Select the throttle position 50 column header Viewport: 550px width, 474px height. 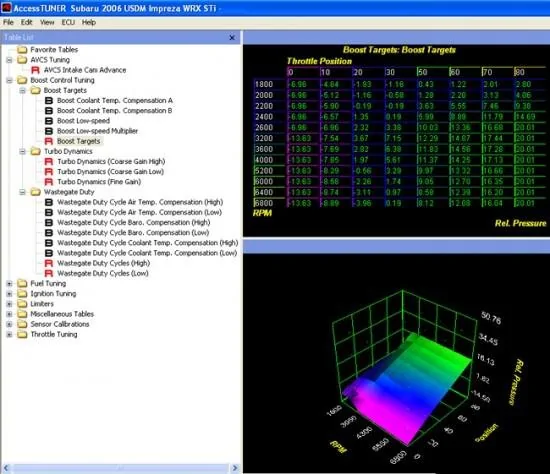pos(433,72)
